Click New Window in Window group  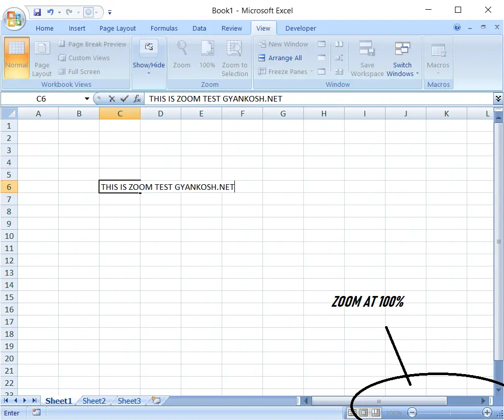pyautogui.click(x=283, y=44)
